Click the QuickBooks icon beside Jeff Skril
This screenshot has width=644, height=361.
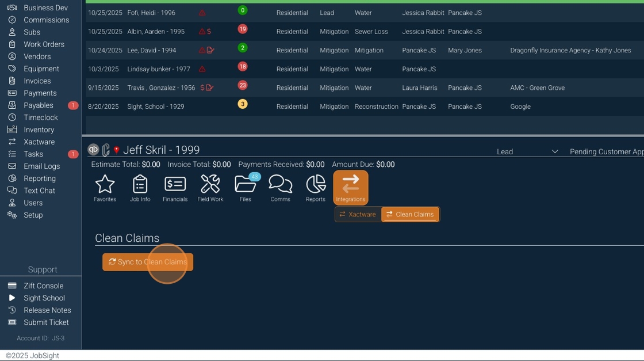(93, 150)
